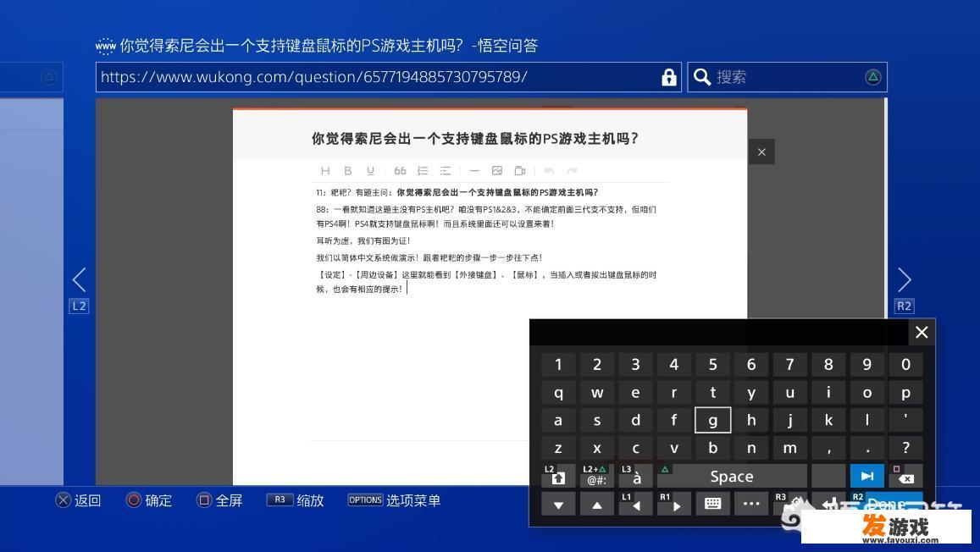This screenshot has height=552, width=980.
Task: Tap the number 5 key
Action: (712, 365)
